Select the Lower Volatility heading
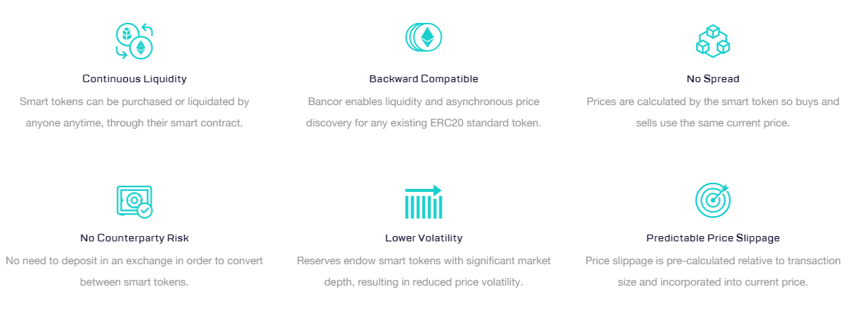The height and width of the screenshot is (316, 868). point(423,238)
